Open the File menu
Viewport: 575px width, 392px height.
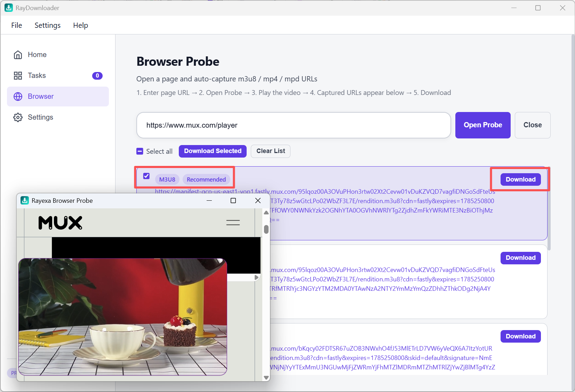tap(17, 25)
